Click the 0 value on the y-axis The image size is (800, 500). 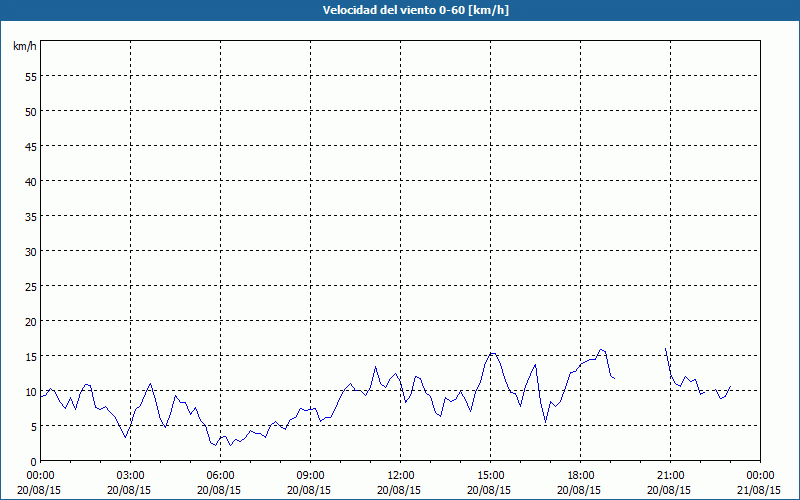(x=34, y=461)
